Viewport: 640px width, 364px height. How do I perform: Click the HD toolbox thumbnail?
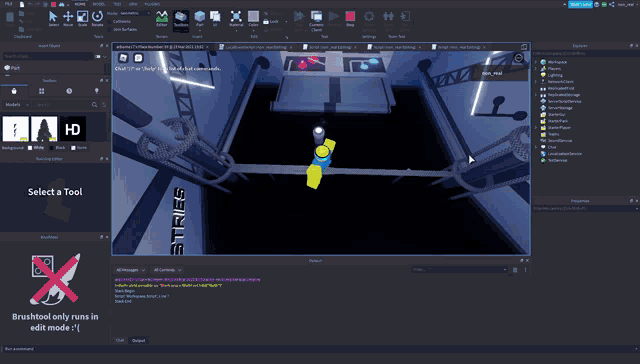[73, 129]
